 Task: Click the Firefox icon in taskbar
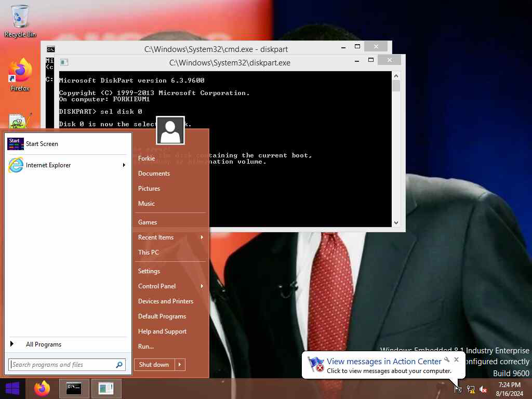[42, 388]
